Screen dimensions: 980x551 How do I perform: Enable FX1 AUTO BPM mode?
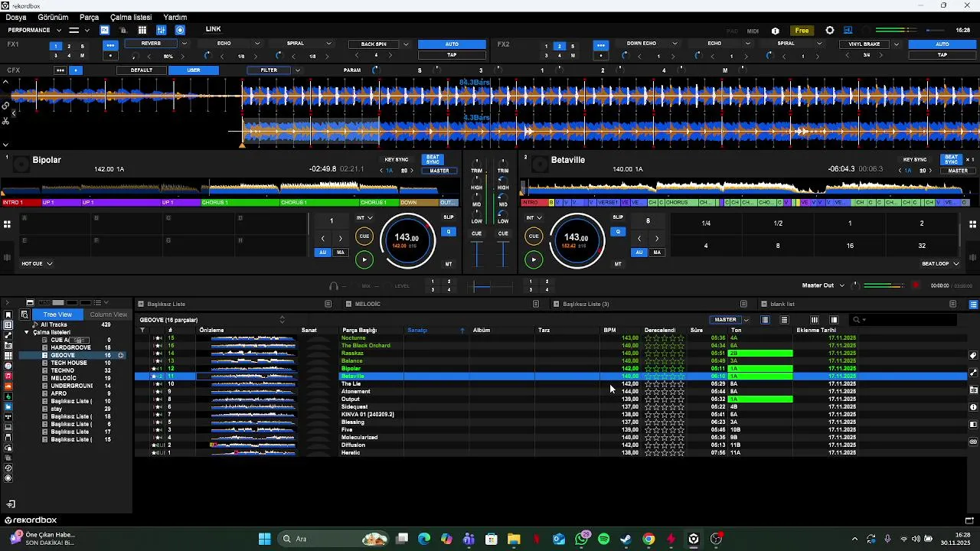tap(452, 44)
